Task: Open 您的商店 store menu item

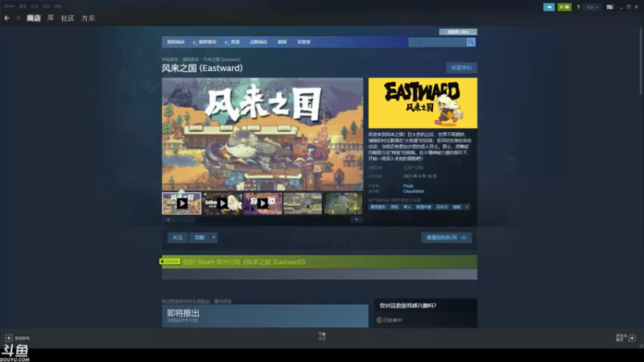Action: tap(175, 42)
